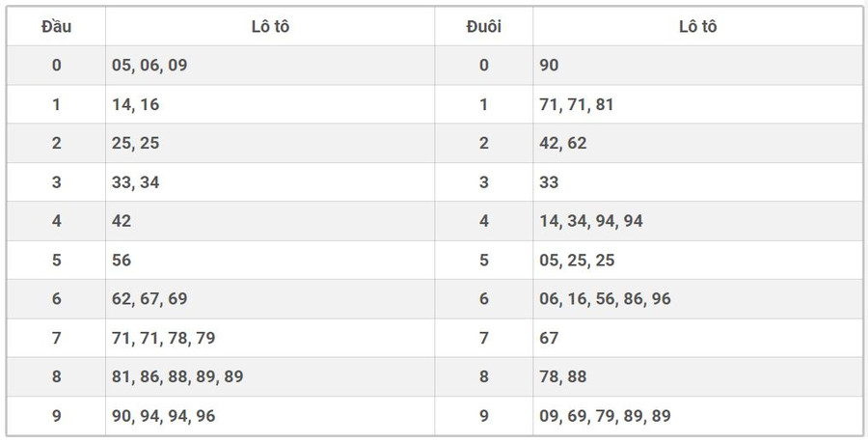
Task: Click the 06, 16, 56, 86, 96 cell
Action: pos(605,299)
